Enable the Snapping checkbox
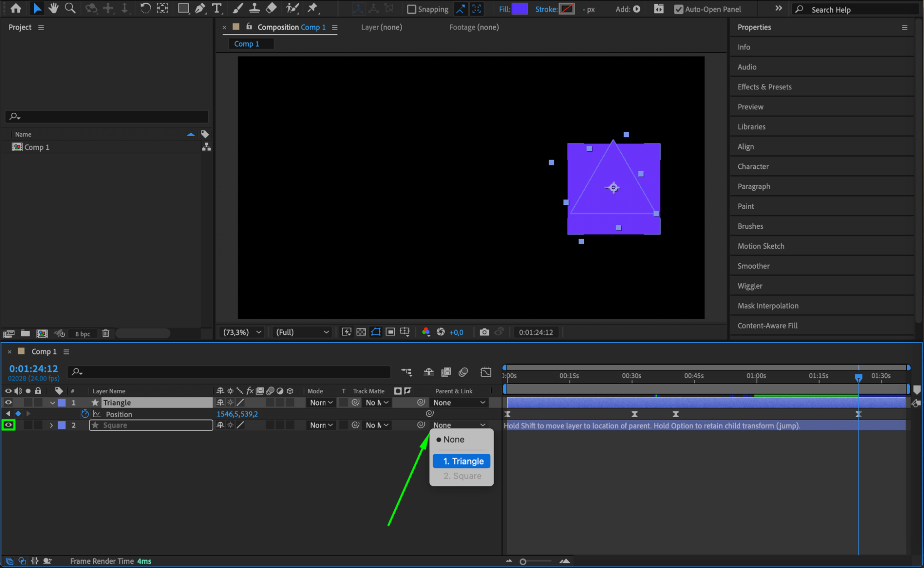 [411, 9]
